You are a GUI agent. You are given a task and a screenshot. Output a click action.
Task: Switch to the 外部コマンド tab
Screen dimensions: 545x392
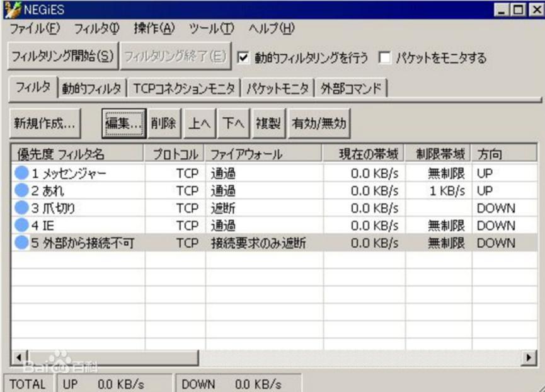(351, 89)
